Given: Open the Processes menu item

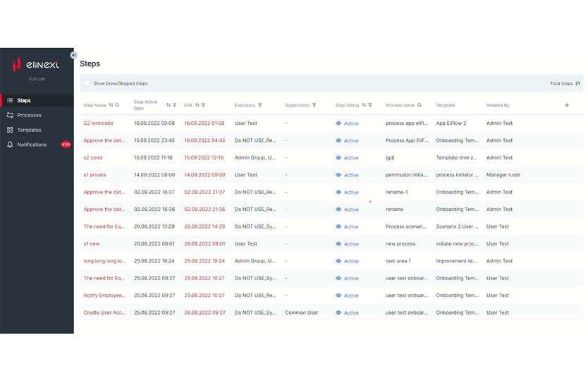Looking at the screenshot, I should 29,115.
